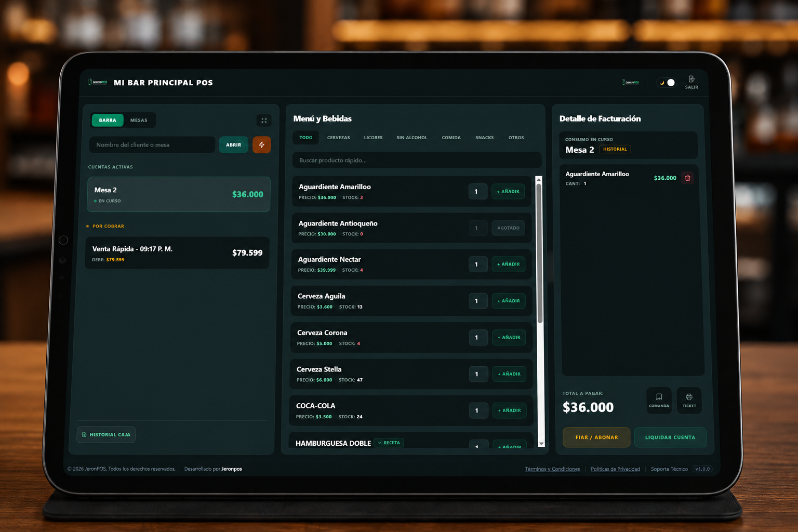
Task: Click the menu list scrollbar thumb
Action: 539,254
